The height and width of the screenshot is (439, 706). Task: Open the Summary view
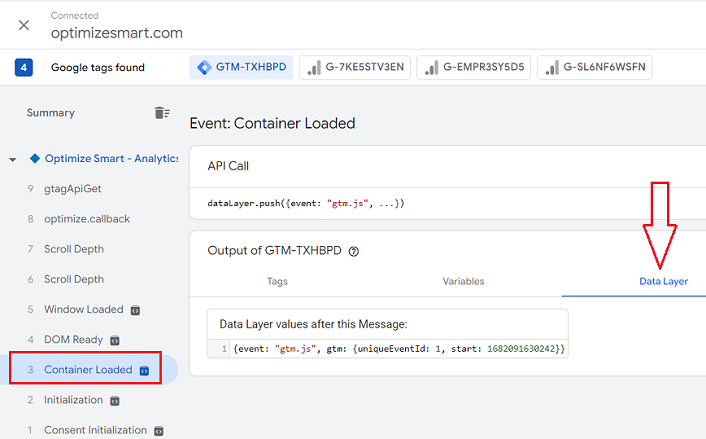tap(50, 113)
